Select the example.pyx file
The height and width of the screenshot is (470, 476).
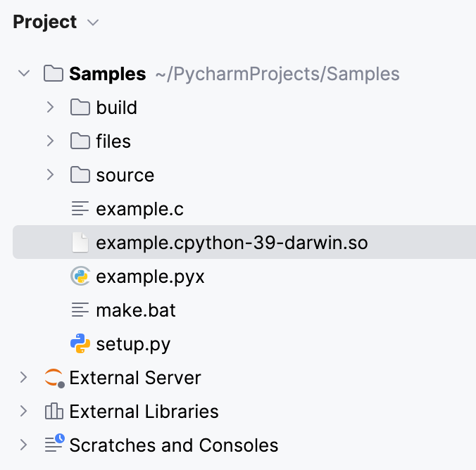(150, 277)
